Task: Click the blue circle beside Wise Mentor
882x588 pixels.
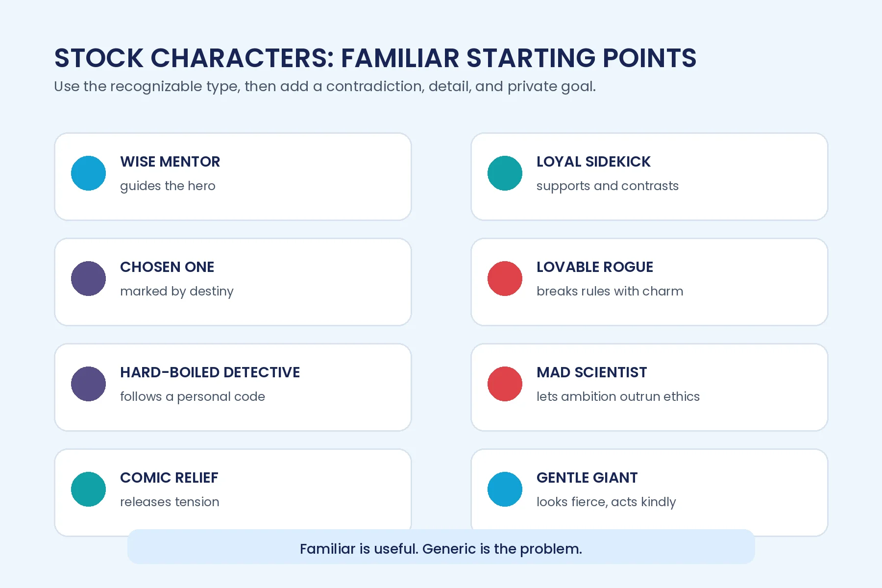Action: pyautogui.click(x=88, y=173)
